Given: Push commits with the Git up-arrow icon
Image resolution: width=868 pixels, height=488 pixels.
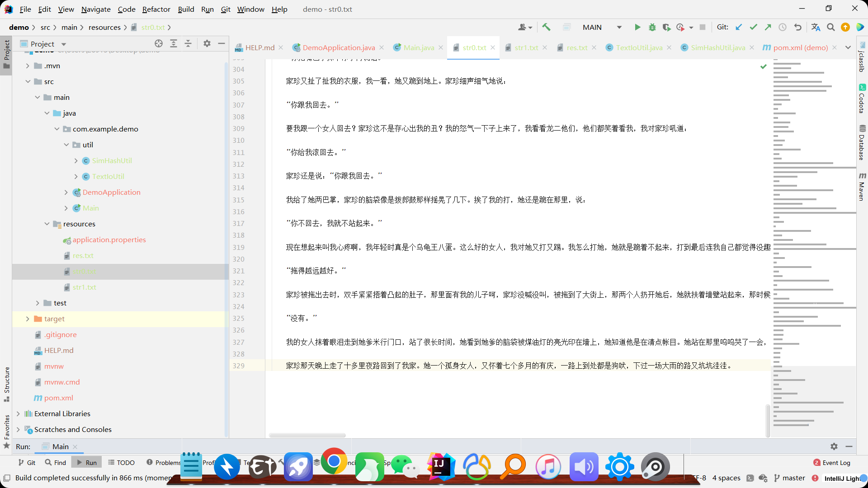Looking at the screenshot, I should (x=768, y=27).
